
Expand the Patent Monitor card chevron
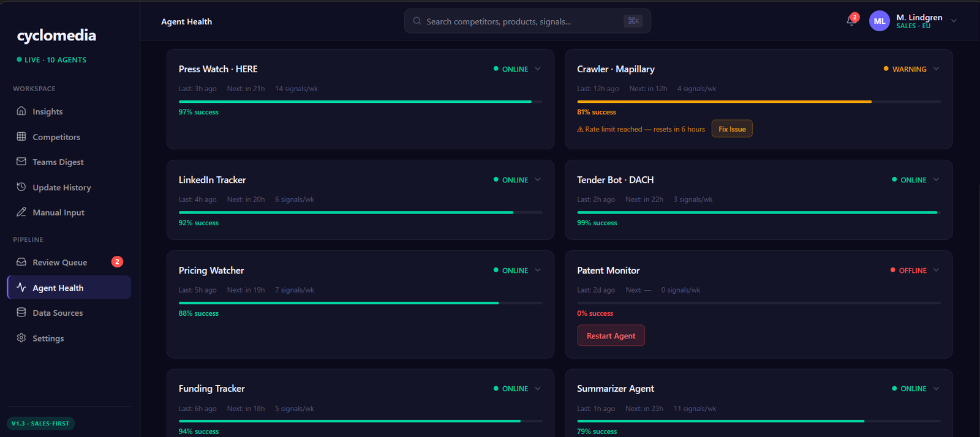[936, 270]
